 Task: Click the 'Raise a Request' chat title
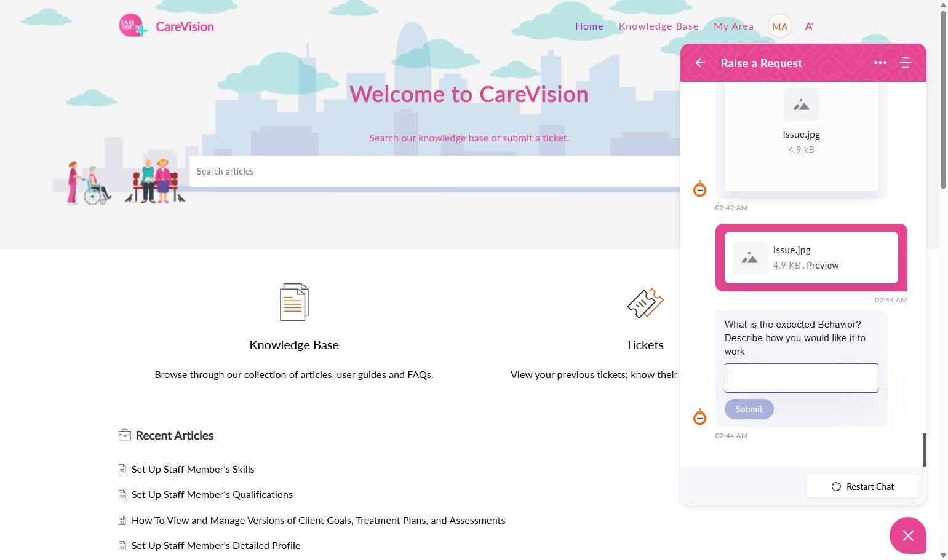pos(762,63)
